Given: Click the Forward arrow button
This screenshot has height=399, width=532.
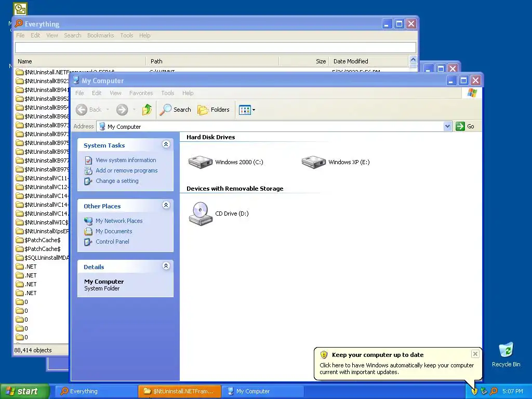Looking at the screenshot, I should click(122, 110).
